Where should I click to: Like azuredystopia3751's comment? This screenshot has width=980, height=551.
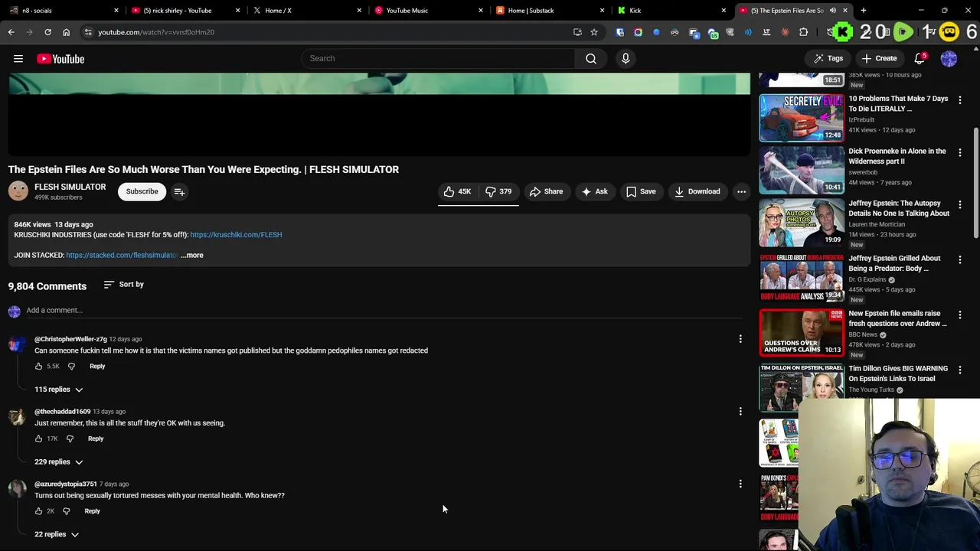pyautogui.click(x=38, y=511)
